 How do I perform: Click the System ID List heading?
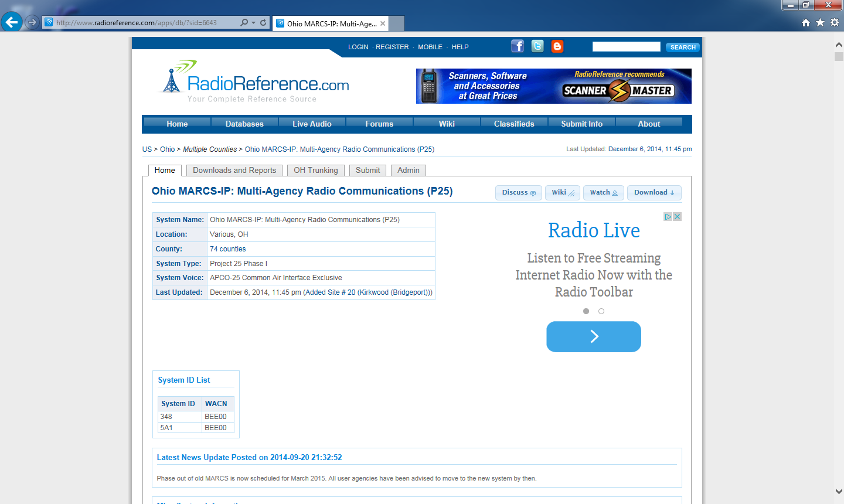[x=184, y=380]
